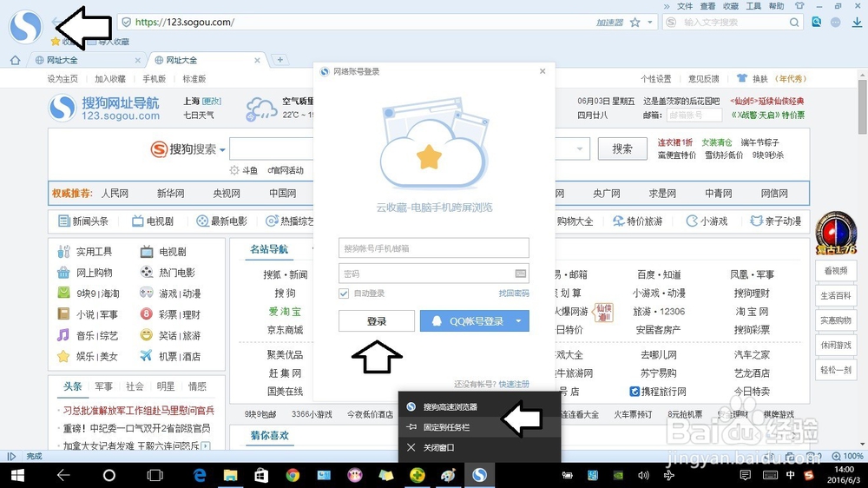
Task: Click the 加速器 accelerator button
Action: [609, 23]
